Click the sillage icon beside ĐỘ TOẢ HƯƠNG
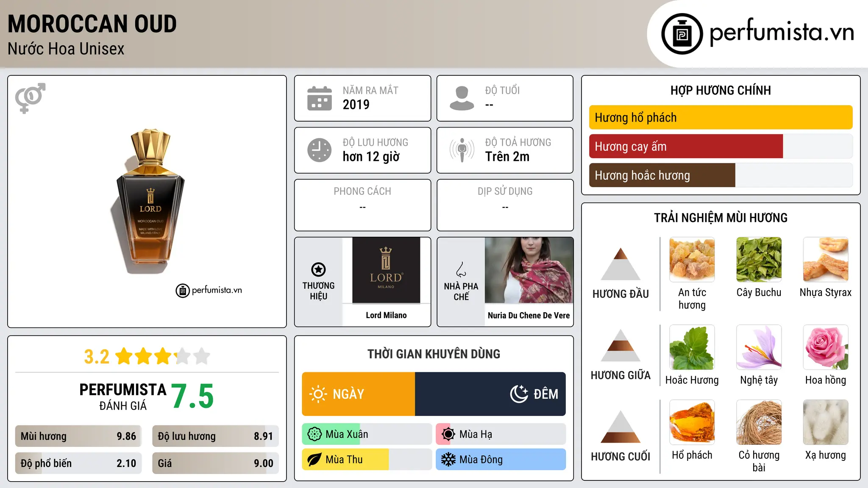 [x=462, y=150]
